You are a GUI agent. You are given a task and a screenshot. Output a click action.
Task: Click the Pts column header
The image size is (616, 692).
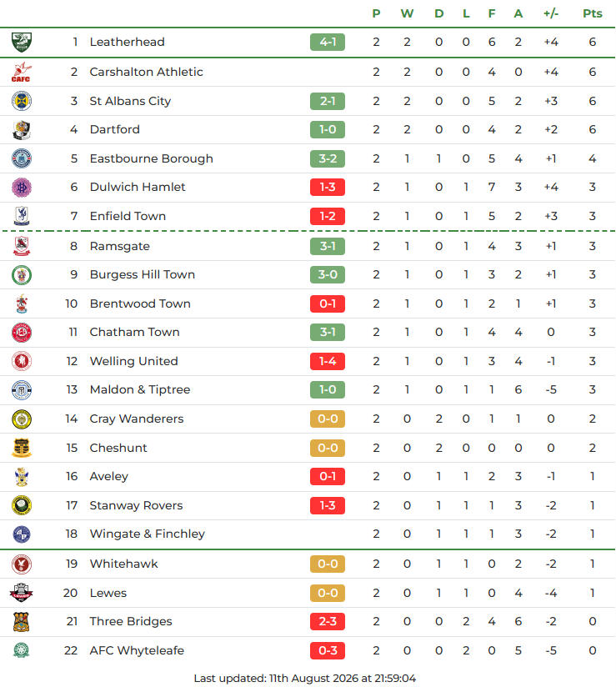coord(592,13)
